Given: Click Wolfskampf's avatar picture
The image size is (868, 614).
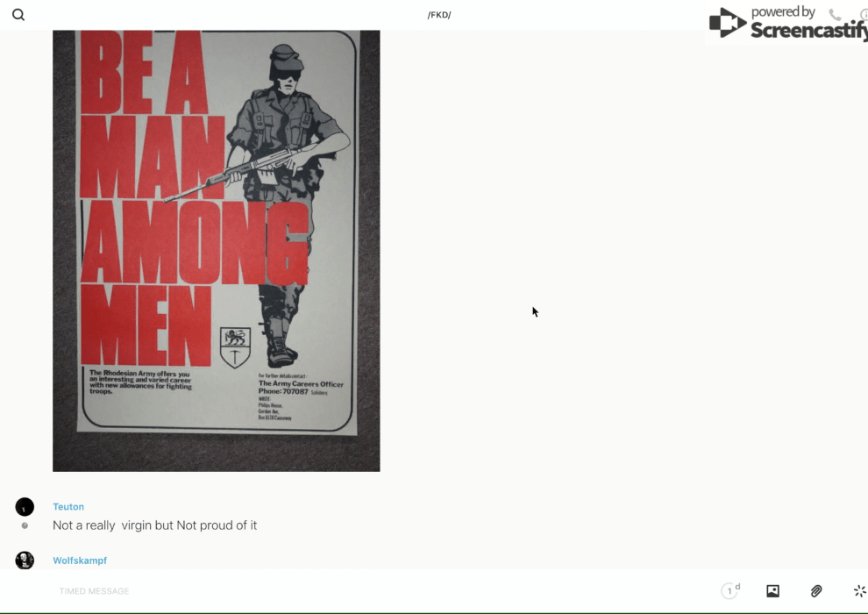Looking at the screenshot, I should click(x=25, y=560).
